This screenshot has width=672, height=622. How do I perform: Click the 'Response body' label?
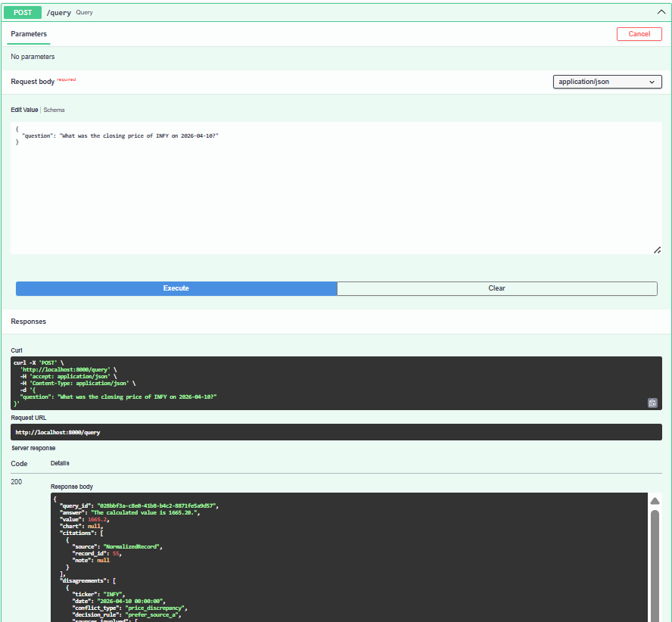pyautogui.click(x=72, y=487)
